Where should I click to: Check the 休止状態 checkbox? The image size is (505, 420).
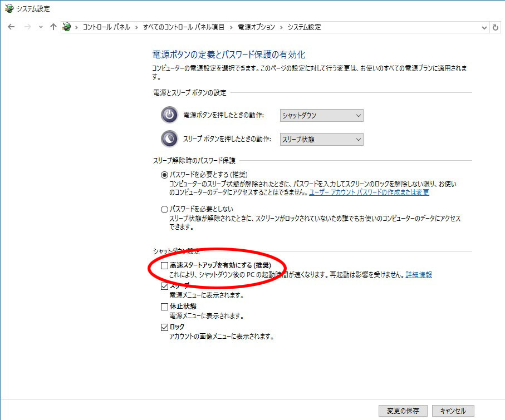pos(164,307)
